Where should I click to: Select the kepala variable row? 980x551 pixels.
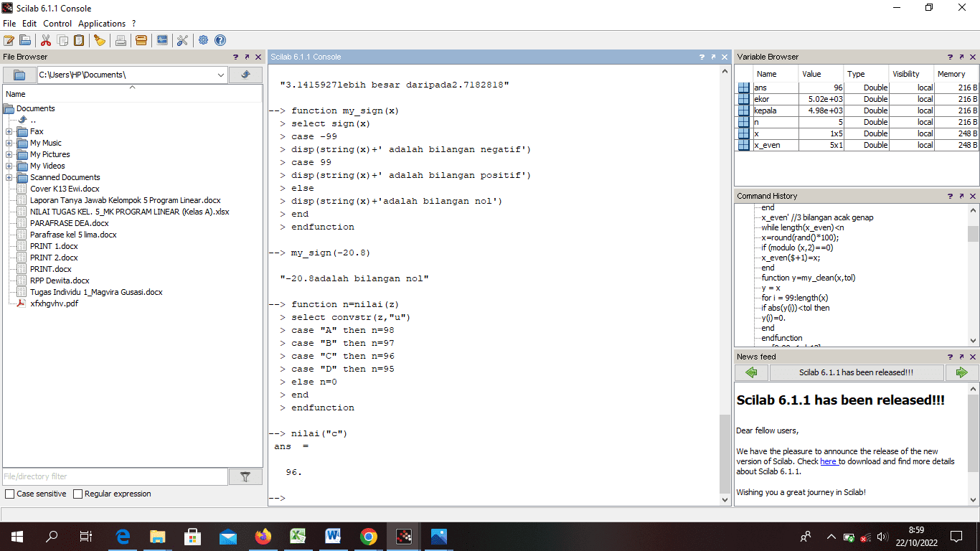click(857, 110)
